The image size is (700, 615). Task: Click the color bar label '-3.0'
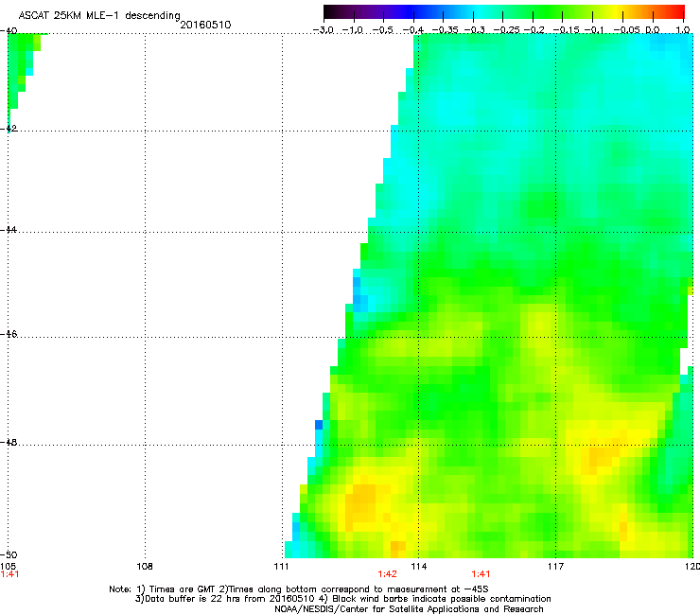pos(323,30)
